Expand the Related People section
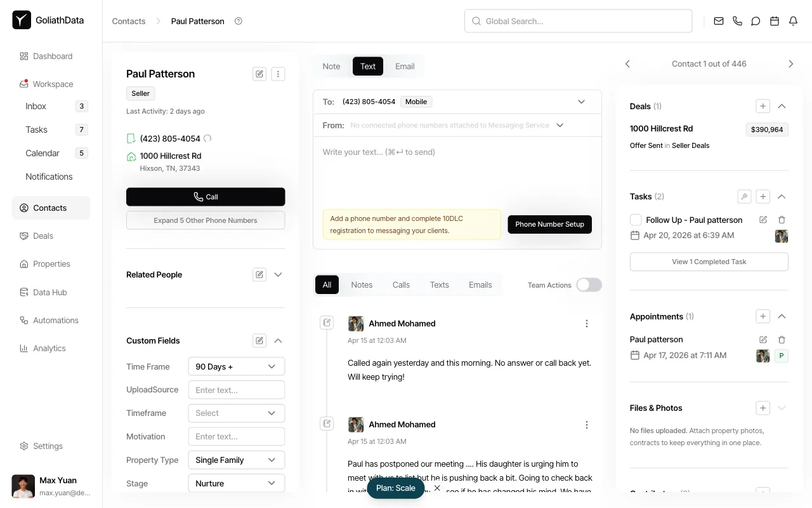The width and height of the screenshot is (812, 508). (x=278, y=274)
